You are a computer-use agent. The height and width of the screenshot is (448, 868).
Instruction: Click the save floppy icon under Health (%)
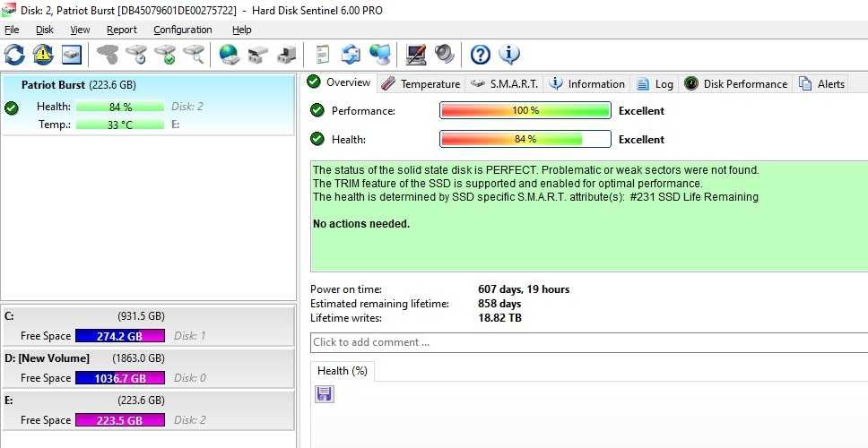(325, 394)
